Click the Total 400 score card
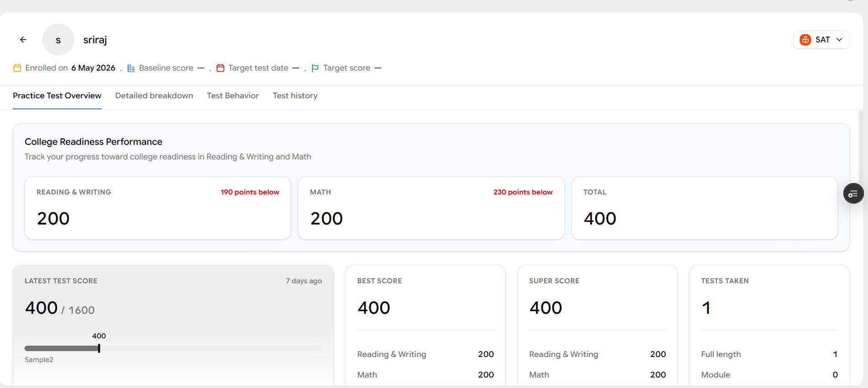The height and width of the screenshot is (388, 868). point(705,208)
